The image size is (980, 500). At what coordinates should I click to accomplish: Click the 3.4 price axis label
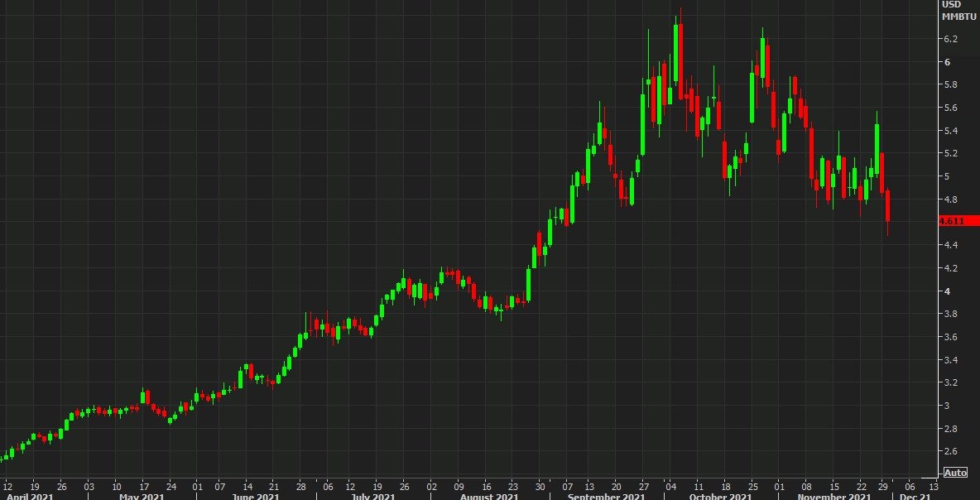point(951,360)
